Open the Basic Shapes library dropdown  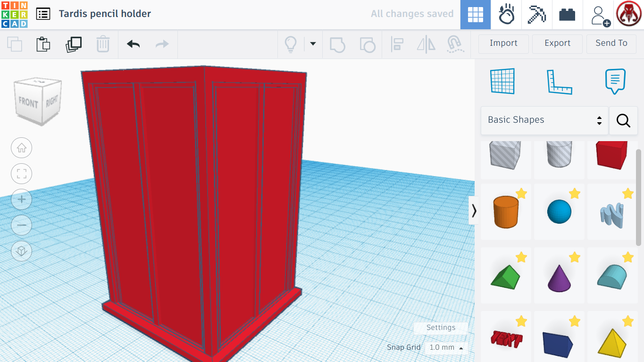coord(544,120)
